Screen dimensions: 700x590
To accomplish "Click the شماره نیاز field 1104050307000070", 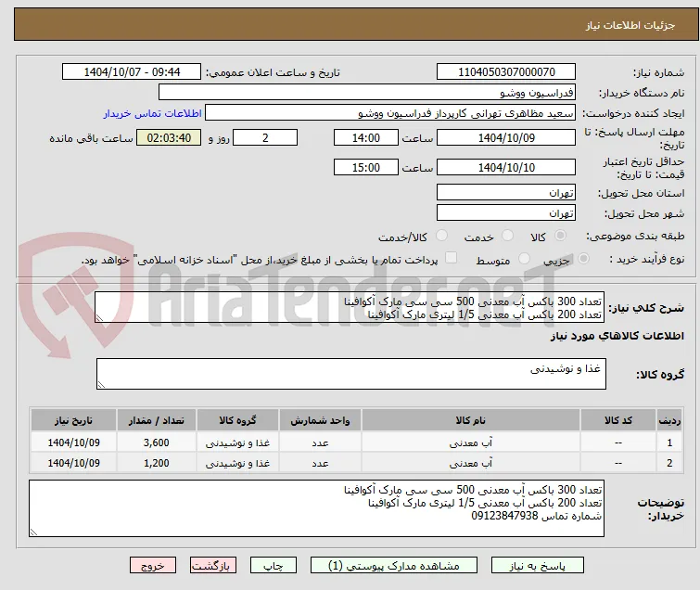I will click(x=506, y=72).
